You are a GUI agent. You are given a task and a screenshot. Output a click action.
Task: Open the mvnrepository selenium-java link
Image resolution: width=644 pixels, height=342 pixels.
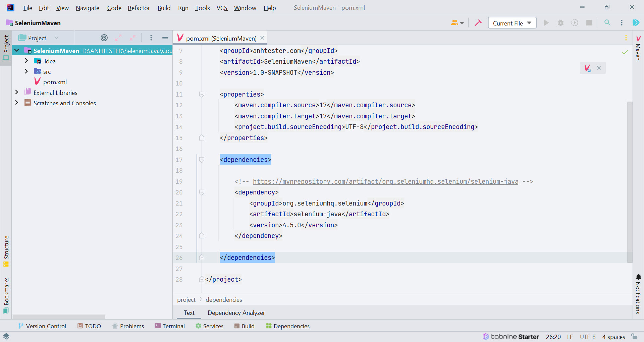tap(385, 181)
